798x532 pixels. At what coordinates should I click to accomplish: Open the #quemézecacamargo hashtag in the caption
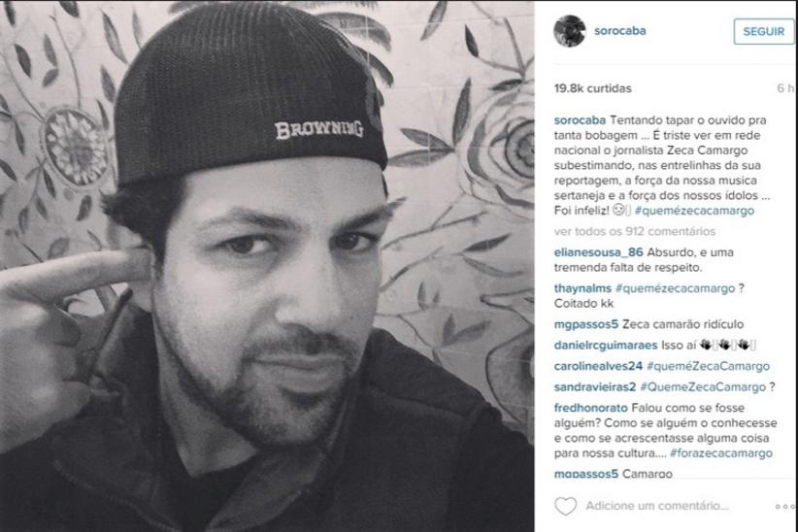(695, 211)
